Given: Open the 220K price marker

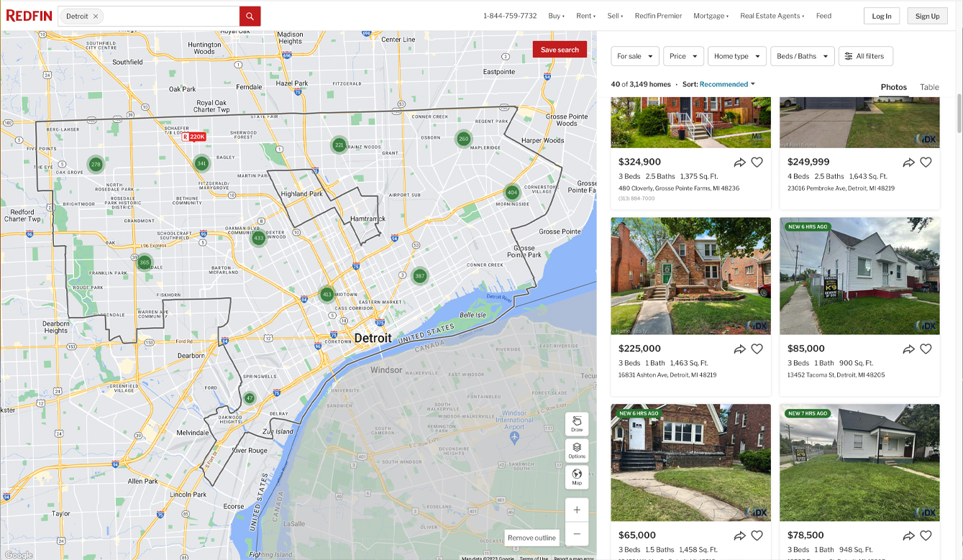Looking at the screenshot, I should click(x=194, y=137).
